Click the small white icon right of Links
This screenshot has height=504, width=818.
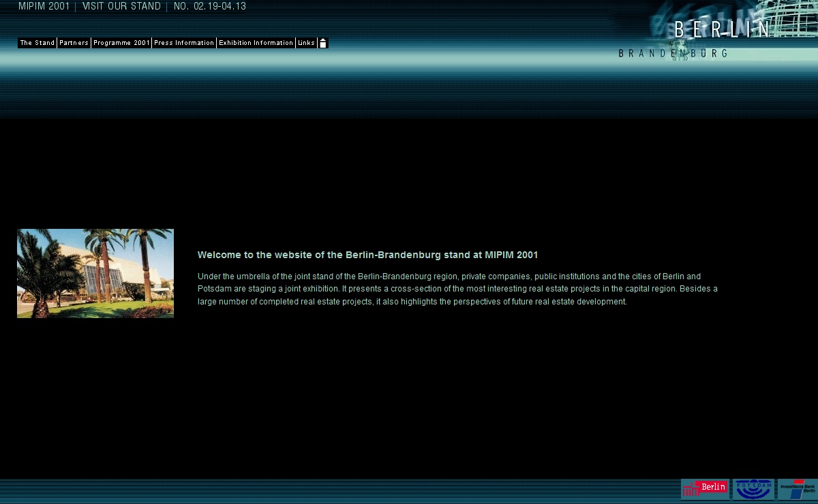[323, 43]
